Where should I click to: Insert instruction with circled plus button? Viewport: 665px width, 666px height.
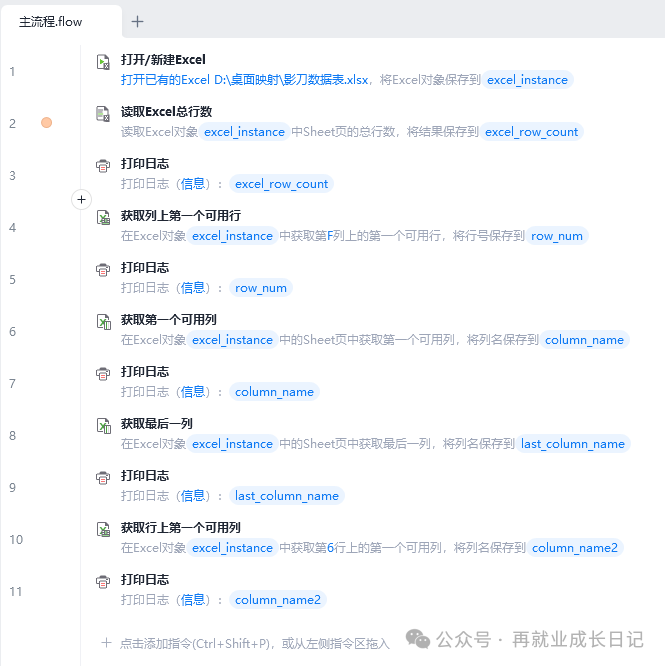(82, 200)
